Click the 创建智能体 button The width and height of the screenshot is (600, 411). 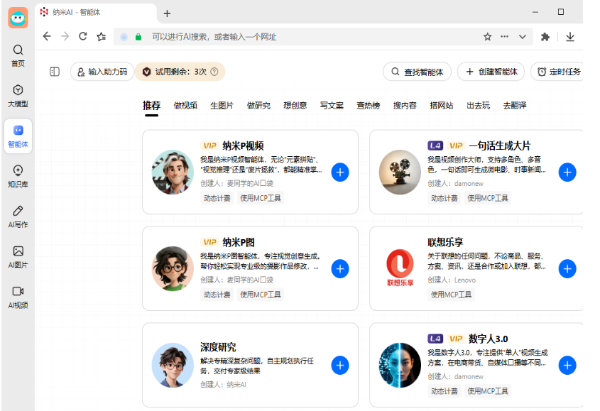[491, 72]
